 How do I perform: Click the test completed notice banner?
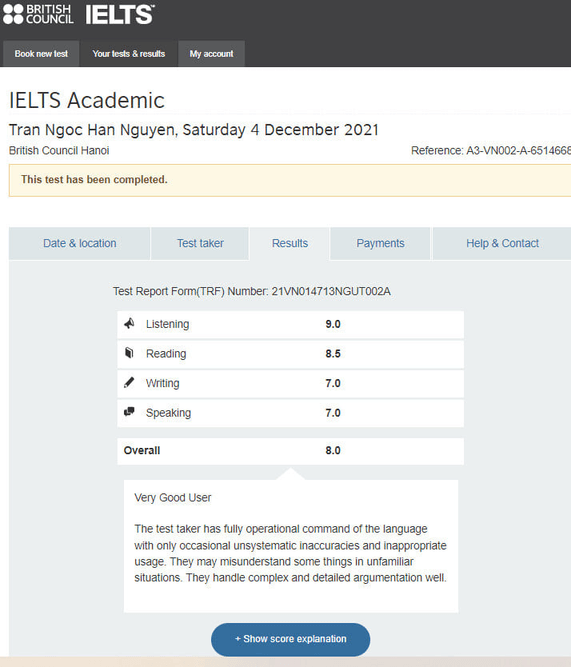[x=290, y=180]
